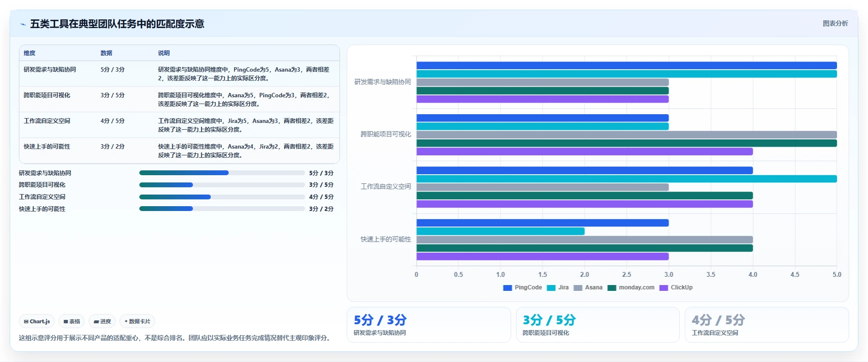Click the 表格 tag chip
The width and height of the screenshot is (868, 362).
coord(72,321)
